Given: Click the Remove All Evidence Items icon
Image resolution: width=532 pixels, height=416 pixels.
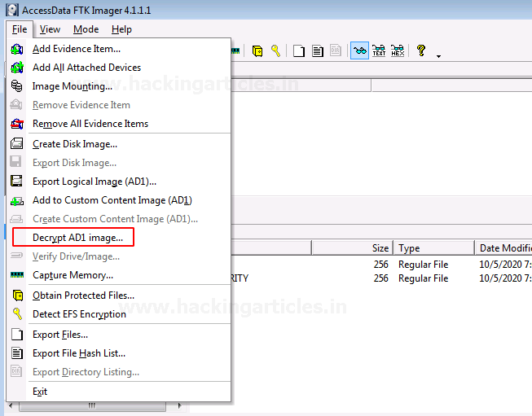Looking at the screenshot, I should pos(16,124).
